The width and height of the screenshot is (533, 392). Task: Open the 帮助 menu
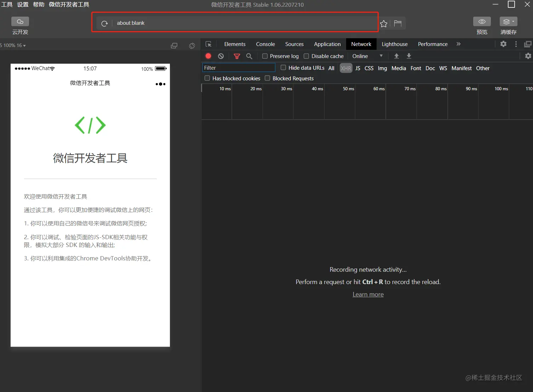[39, 5]
